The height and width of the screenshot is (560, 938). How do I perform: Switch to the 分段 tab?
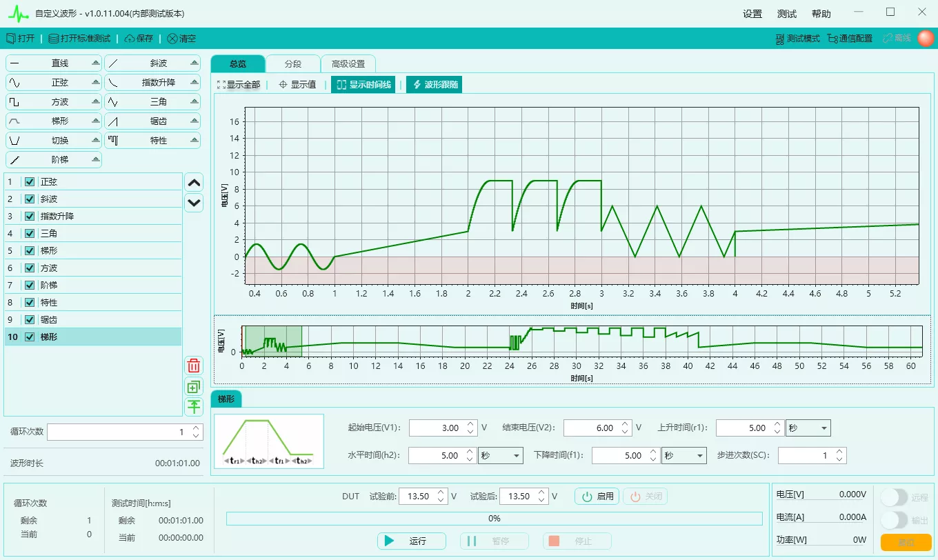pos(293,63)
